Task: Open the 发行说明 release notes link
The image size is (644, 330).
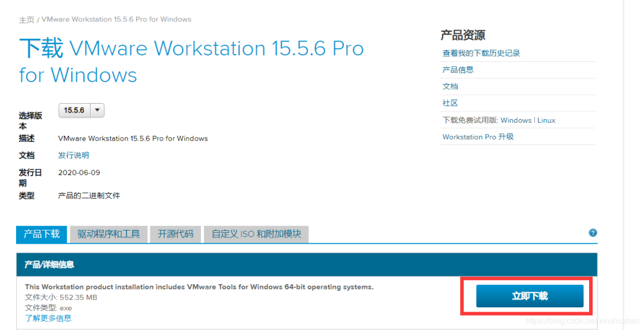Action: pos(73,155)
